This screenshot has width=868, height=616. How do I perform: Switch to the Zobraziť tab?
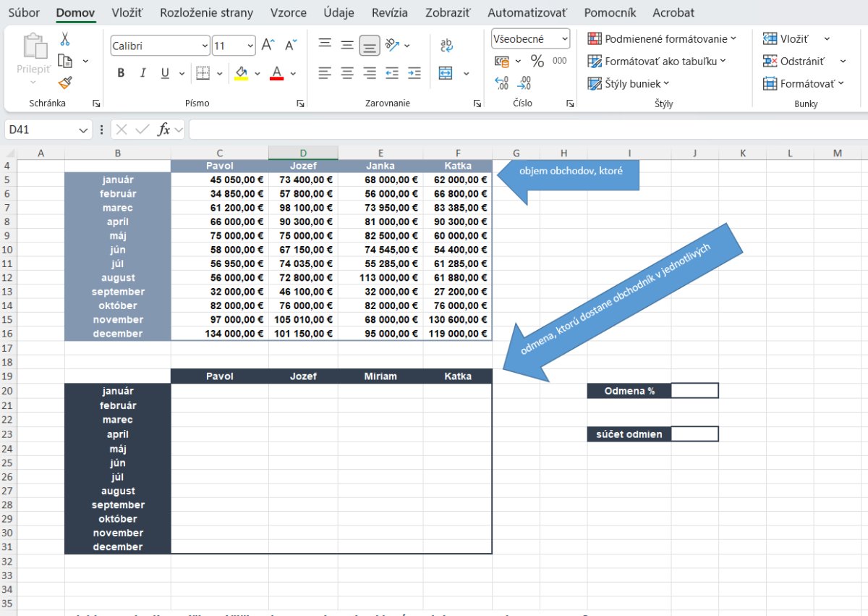coord(448,12)
